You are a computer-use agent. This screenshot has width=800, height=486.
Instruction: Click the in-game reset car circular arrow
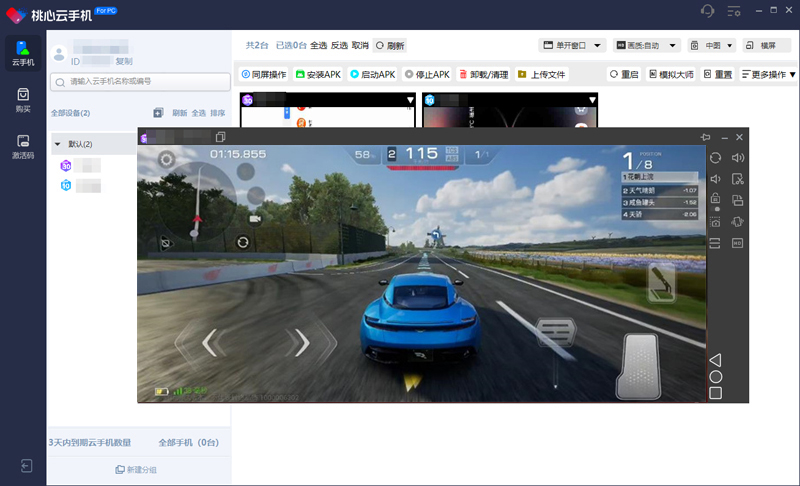coord(243,242)
